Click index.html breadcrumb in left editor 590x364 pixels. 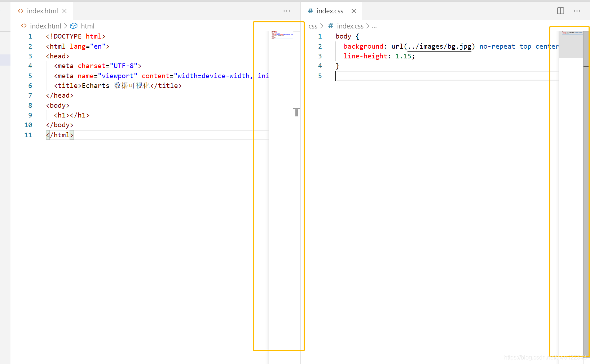coord(45,26)
